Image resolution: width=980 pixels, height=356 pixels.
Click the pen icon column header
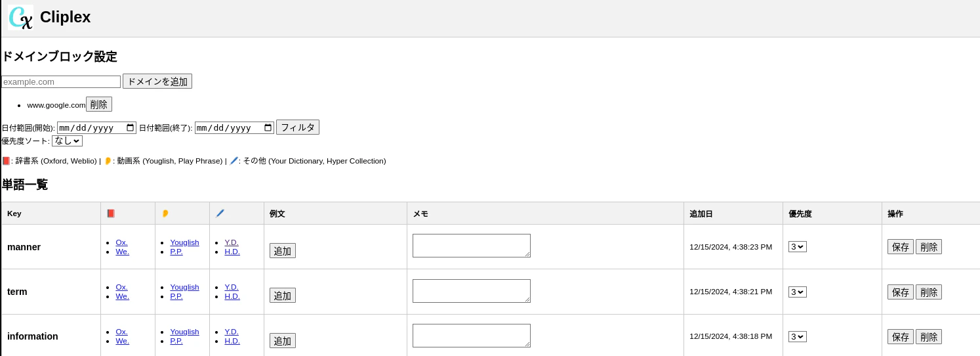coord(220,213)
